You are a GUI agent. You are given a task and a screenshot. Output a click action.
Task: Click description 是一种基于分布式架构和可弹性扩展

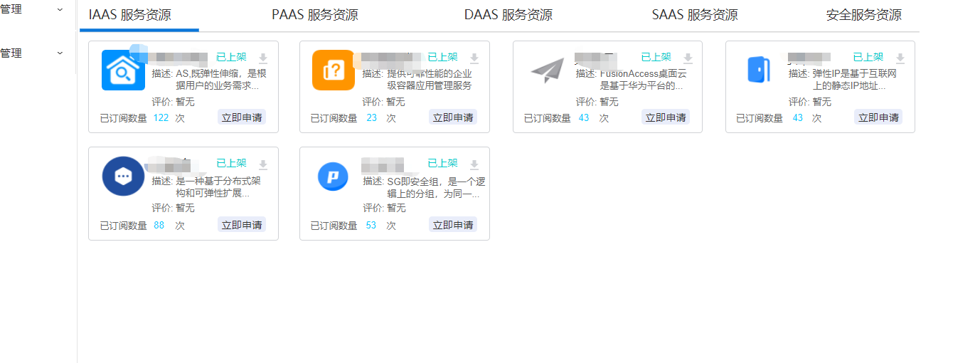click(x=218, y=186)
